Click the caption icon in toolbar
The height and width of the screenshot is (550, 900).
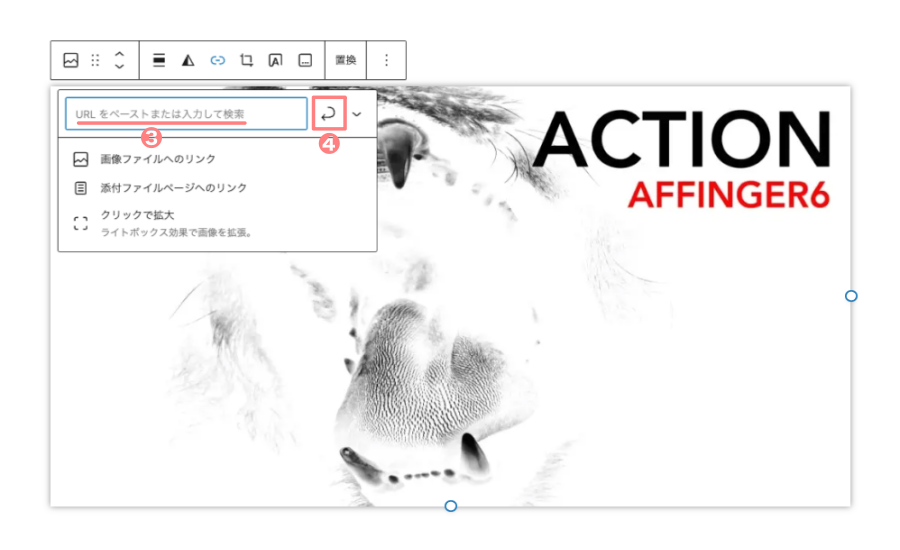[305, 60]
